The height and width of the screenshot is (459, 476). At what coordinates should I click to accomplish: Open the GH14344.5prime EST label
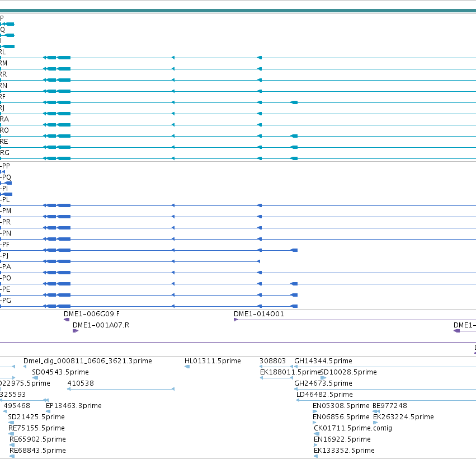coord(323,361)
